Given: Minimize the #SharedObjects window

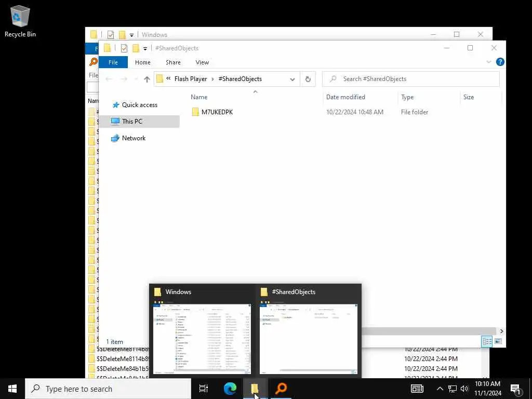Looking at the screenshot, I should coord(447,48).
